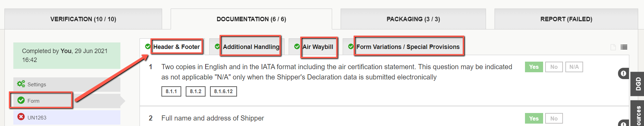Open reference 8.1.6.12

coord(223,91)
